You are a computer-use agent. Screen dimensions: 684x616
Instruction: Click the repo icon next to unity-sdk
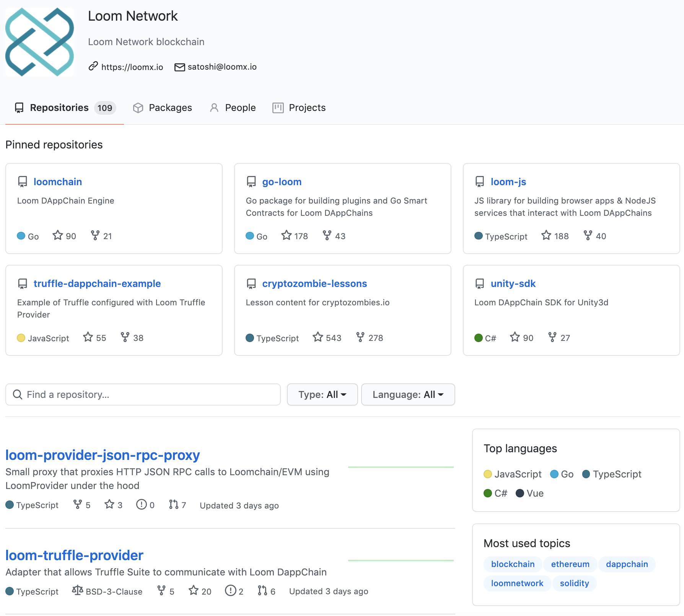click(x=480, y=284)
